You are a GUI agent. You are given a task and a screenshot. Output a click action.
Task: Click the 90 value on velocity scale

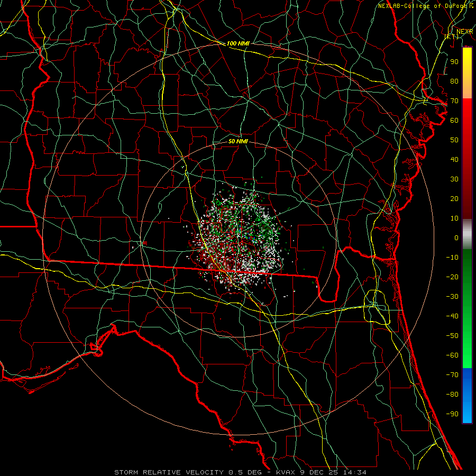click(x=454, y=62)
